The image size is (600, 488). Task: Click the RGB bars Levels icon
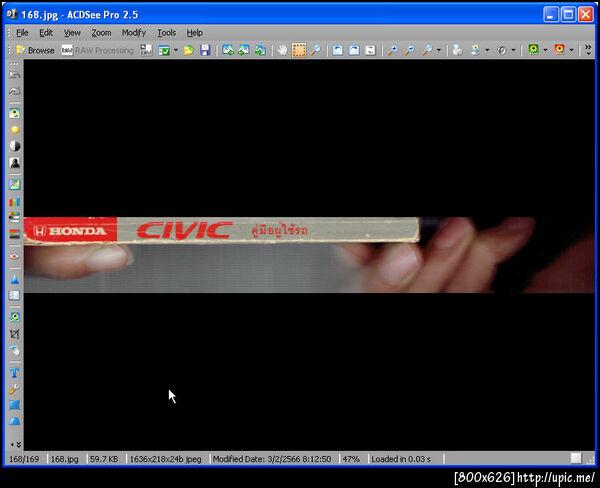15,201
